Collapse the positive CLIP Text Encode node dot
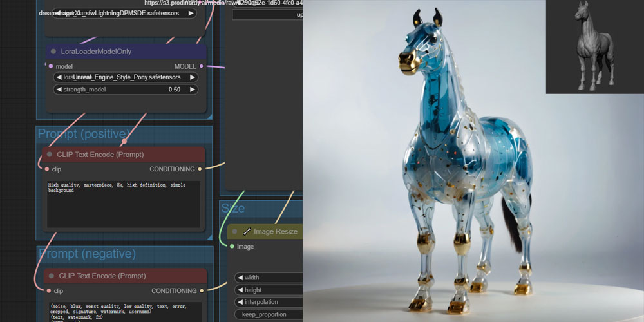The height and width of the screenshot is (322, 644). [50, 155]
